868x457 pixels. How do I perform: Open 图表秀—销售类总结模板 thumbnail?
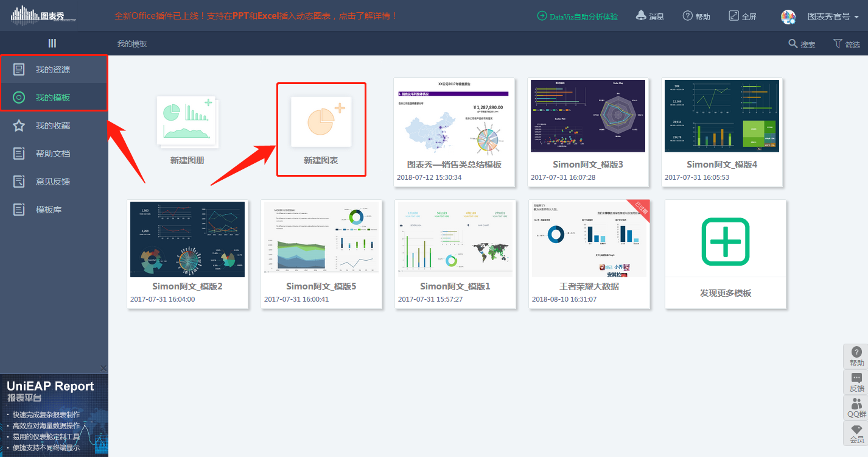454,118
